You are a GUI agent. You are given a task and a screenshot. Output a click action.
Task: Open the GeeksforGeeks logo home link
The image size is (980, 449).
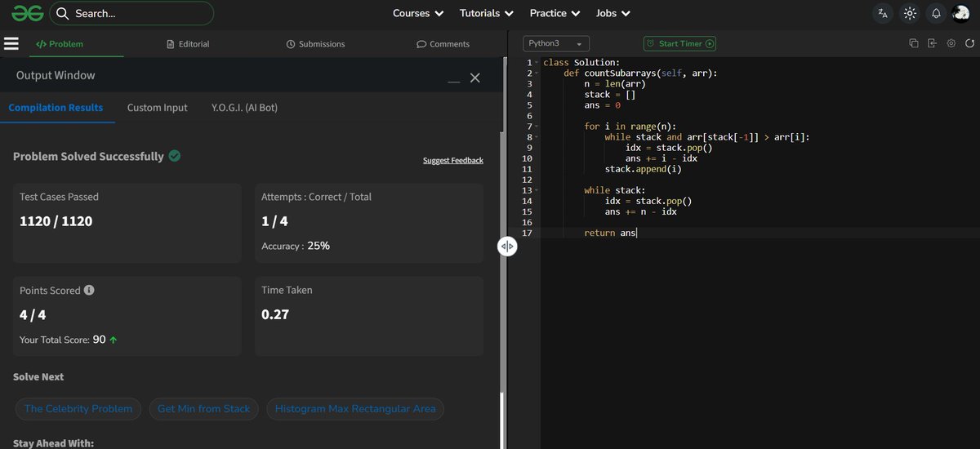coord(27,13)
